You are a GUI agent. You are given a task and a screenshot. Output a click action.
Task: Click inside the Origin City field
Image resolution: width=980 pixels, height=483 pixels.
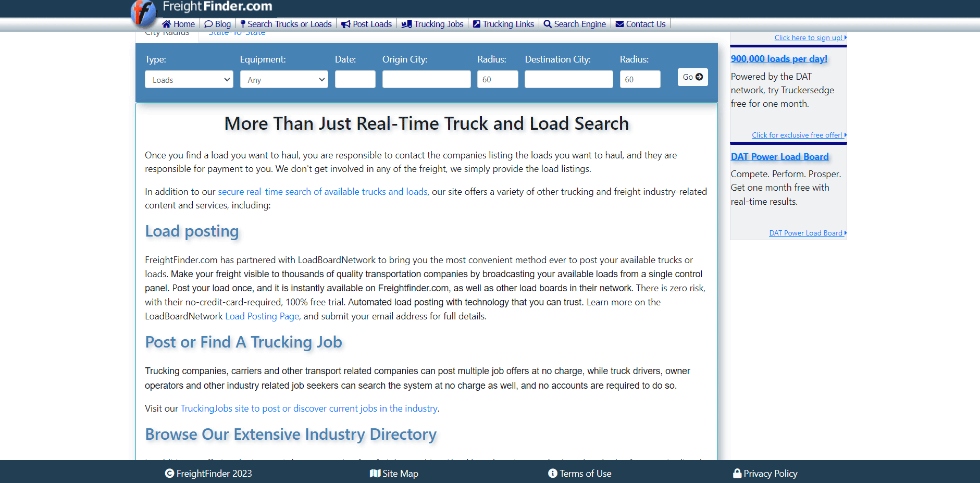click(426, 79)
